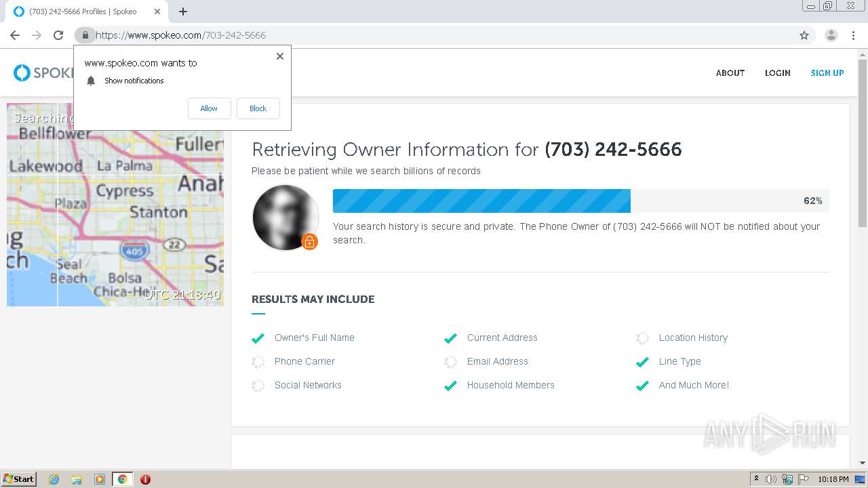Click the And Much More checkmark
The width and height of the screenshot is (868, 488).
(642, 386)
